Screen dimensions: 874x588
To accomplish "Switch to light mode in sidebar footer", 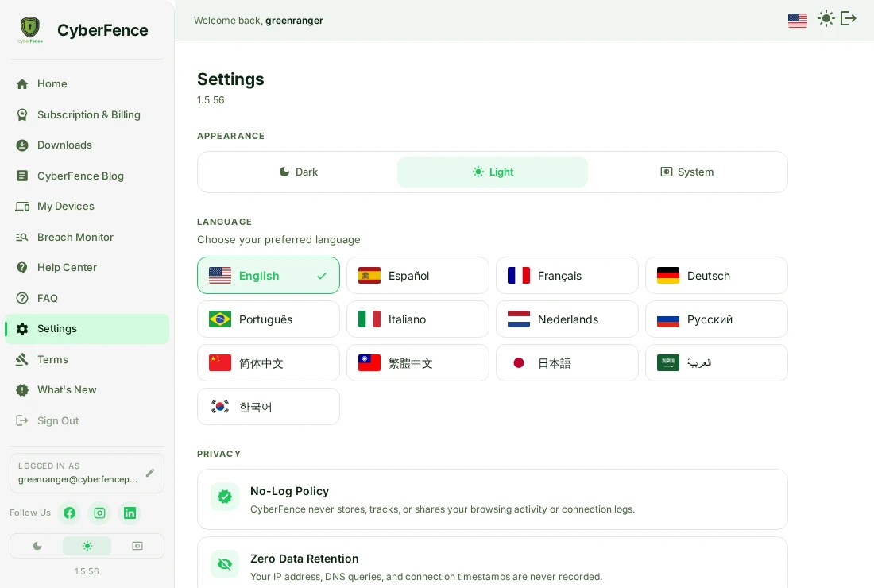I will click(x=87, y=546).
